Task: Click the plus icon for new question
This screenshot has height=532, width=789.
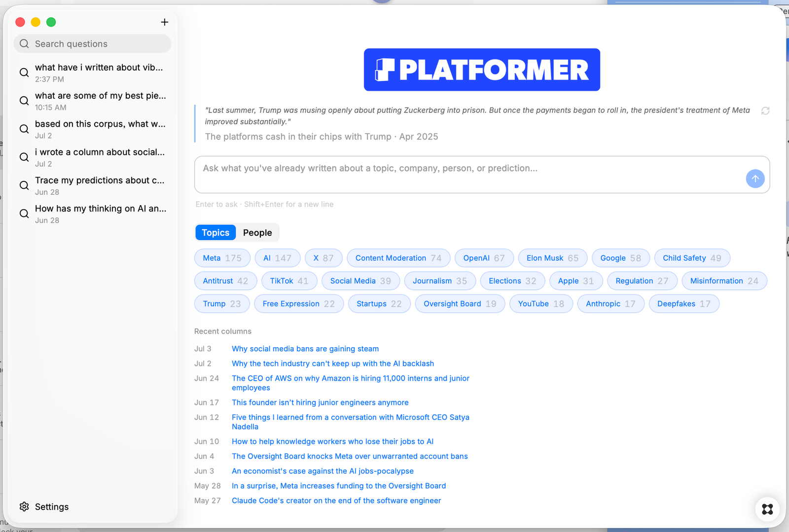Action: (x=165, y=22)
